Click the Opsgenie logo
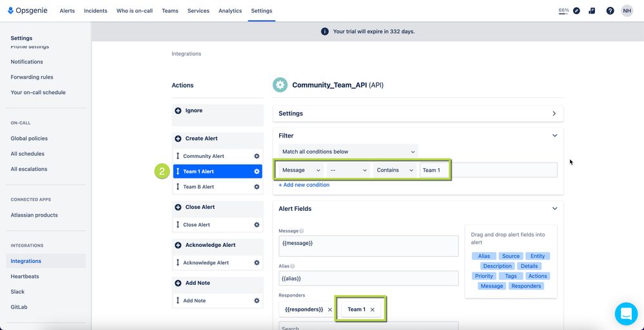 28,11
